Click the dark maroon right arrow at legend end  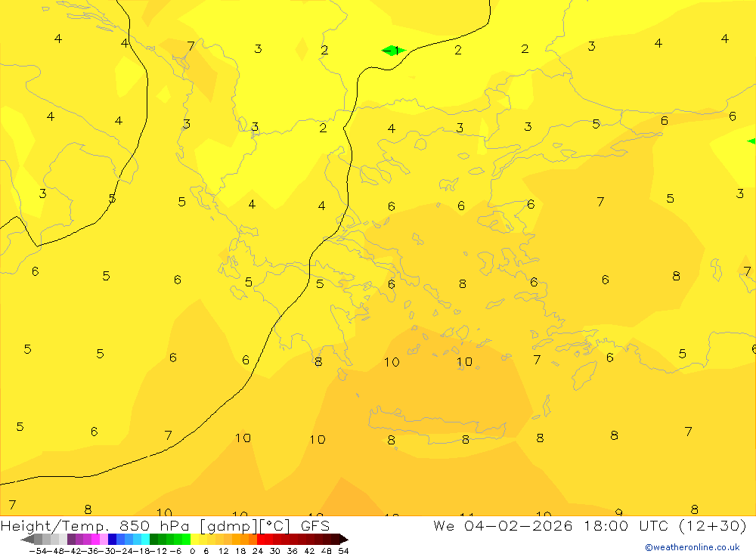tap(344, 539)
